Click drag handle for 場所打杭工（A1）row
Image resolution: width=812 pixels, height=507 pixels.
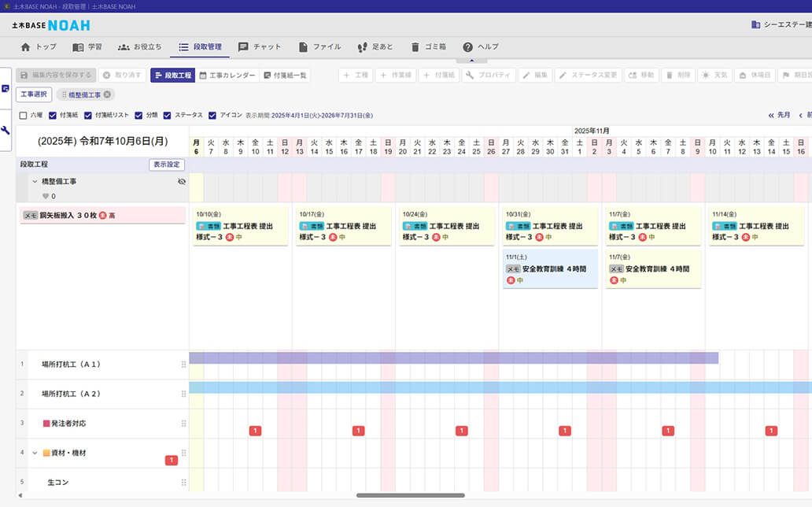click(x=183, y=365)
